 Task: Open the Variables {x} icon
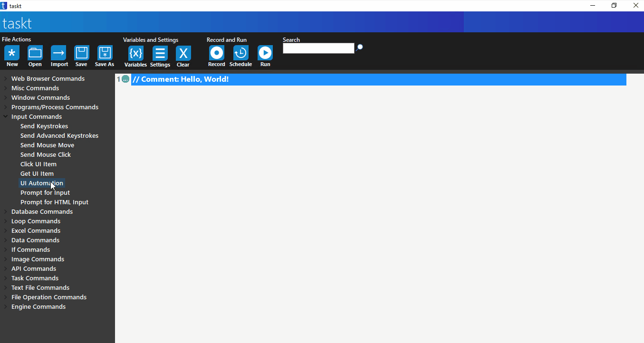click(x=135, y=53)
